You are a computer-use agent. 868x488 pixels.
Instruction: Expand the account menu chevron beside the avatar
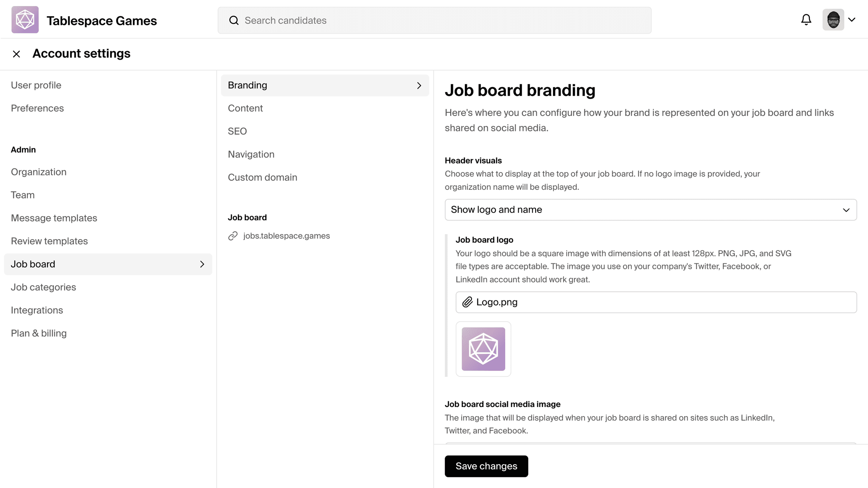point(852,19)
